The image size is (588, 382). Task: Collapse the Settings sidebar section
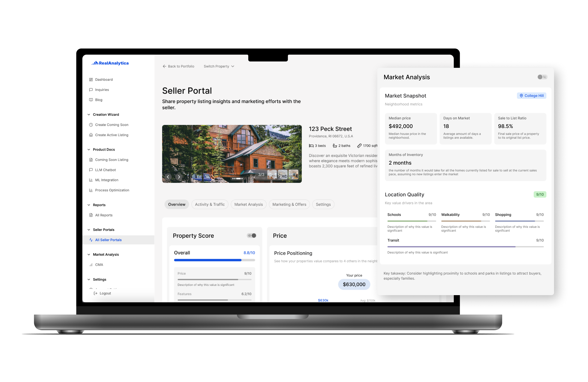tap(89, 279)
